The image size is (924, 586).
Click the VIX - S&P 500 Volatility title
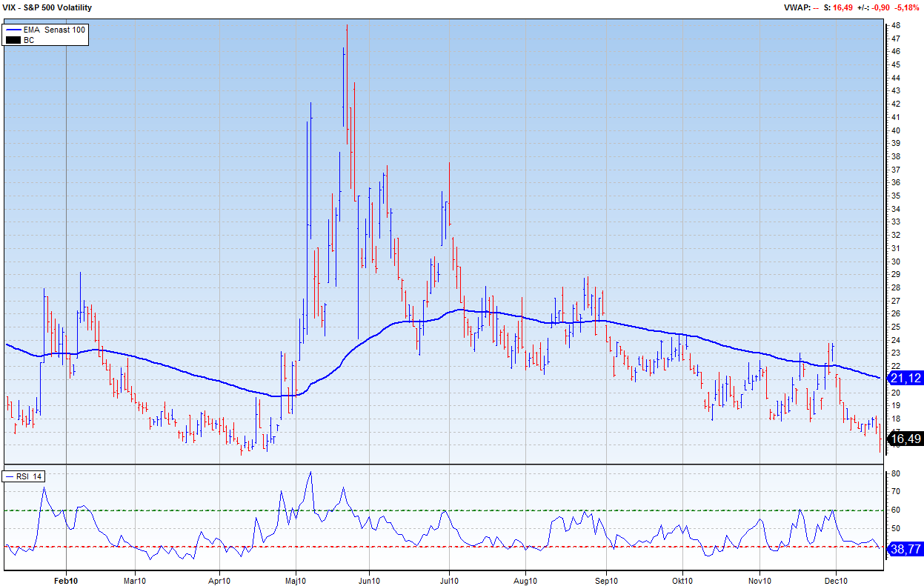click(x=48, y=7)
